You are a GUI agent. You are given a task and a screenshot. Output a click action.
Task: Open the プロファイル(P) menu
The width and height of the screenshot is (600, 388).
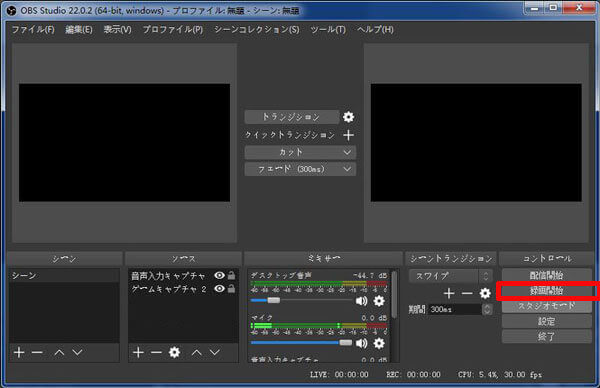pyautogui.click(x=173, y=29)
